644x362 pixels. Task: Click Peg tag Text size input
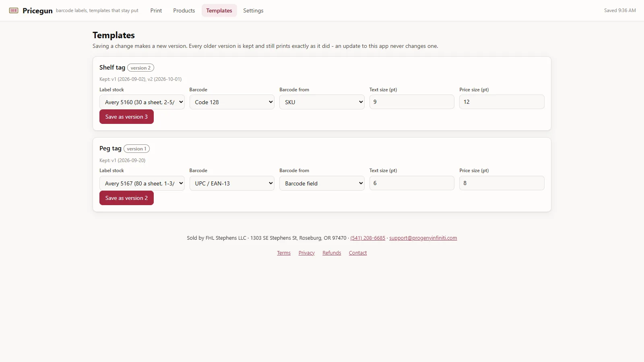click(412, 183)
